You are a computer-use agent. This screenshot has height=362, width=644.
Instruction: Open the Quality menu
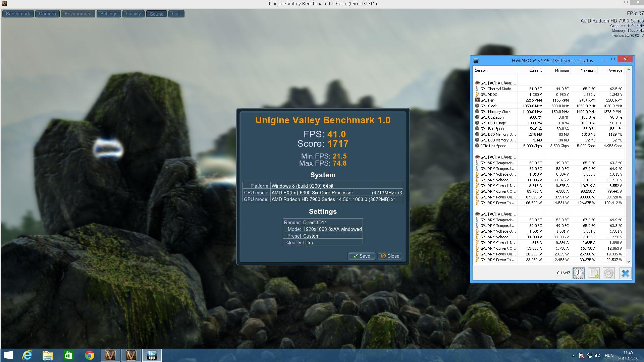133,14
